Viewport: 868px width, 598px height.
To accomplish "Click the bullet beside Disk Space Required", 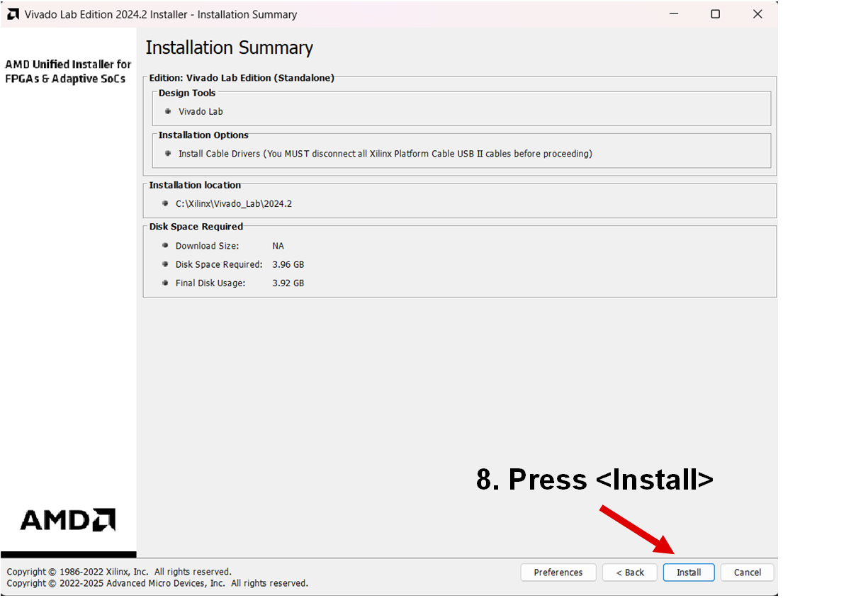I will [x=165, y=264].
